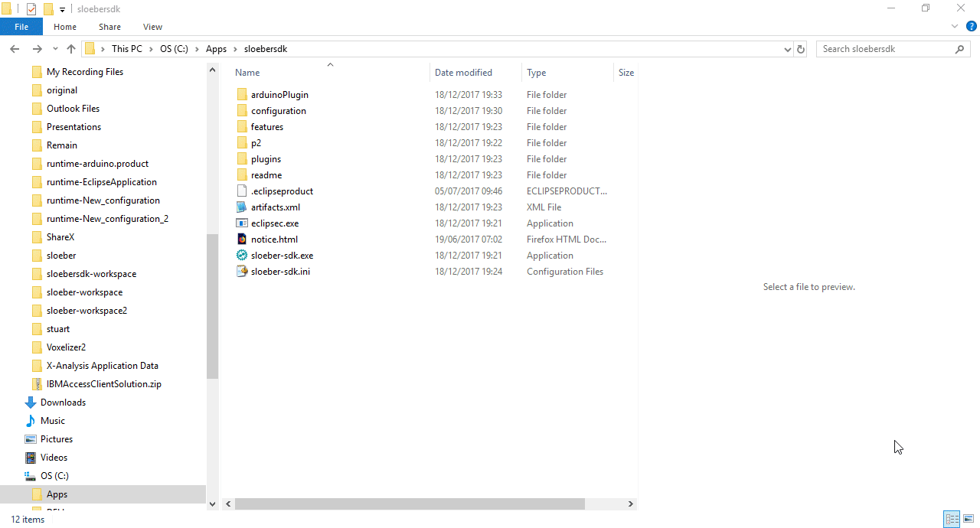This screenshot has height=528, width=980.
Task: Switch to large icons view button
Action: (x=969, y=519)
